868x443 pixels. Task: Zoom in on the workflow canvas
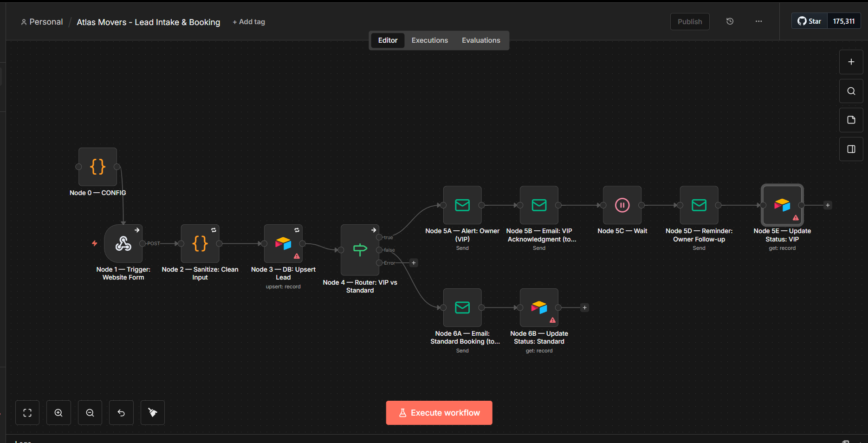point(58,412)
